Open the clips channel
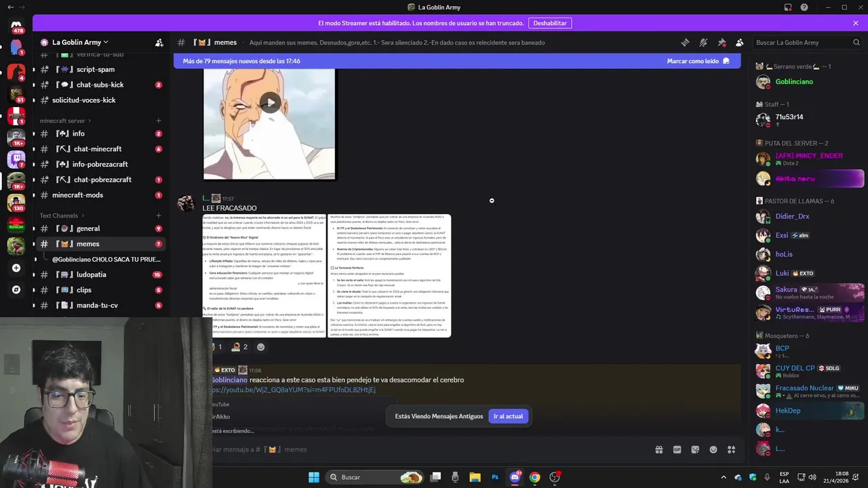The image size is (868, 488). point(101,290)
